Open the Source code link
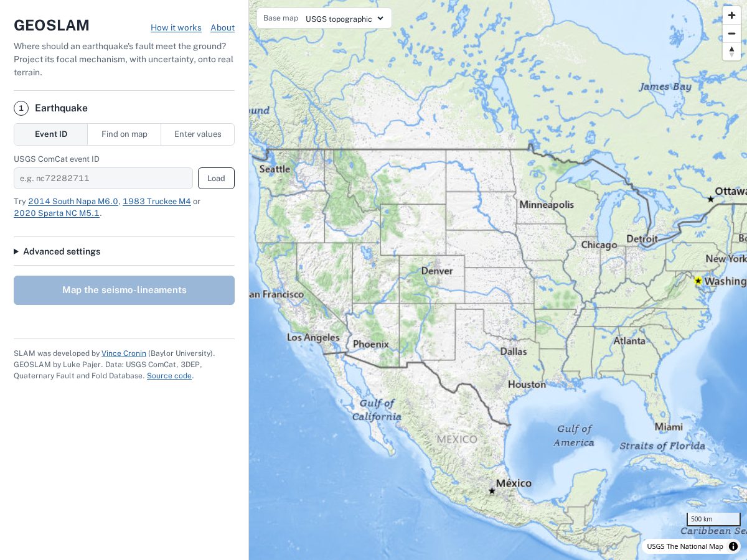The width and height of the screenshot is (747, 560). pos(169,376)
